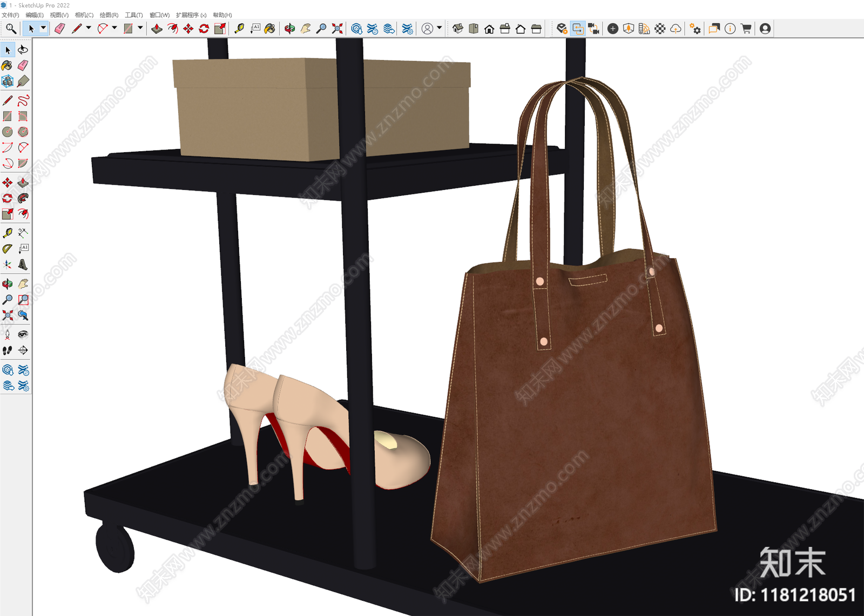Select the Polygon tool in left toolbar
Screen dimensions: 864x616
23,132
